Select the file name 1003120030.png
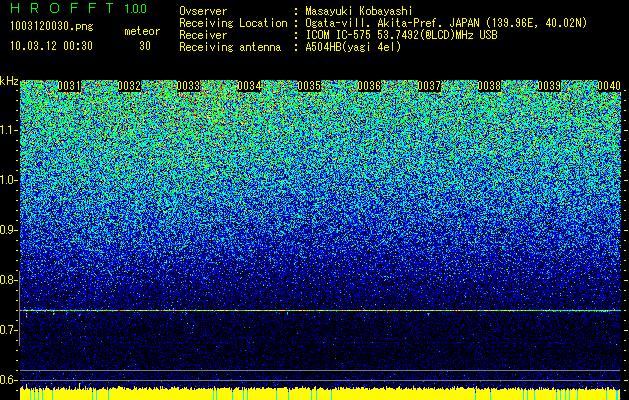The image size is (629, 400). coord(52,27)
